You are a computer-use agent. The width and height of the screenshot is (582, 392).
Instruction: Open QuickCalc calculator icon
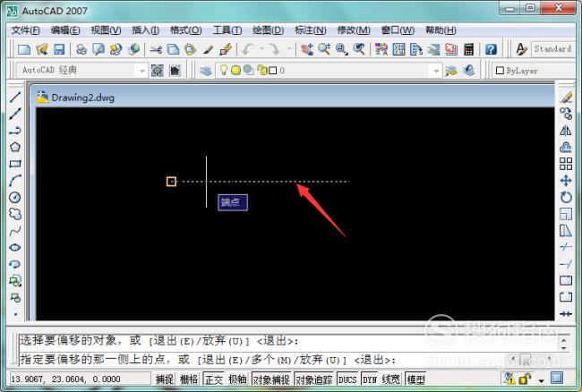(x=468, y=49)
